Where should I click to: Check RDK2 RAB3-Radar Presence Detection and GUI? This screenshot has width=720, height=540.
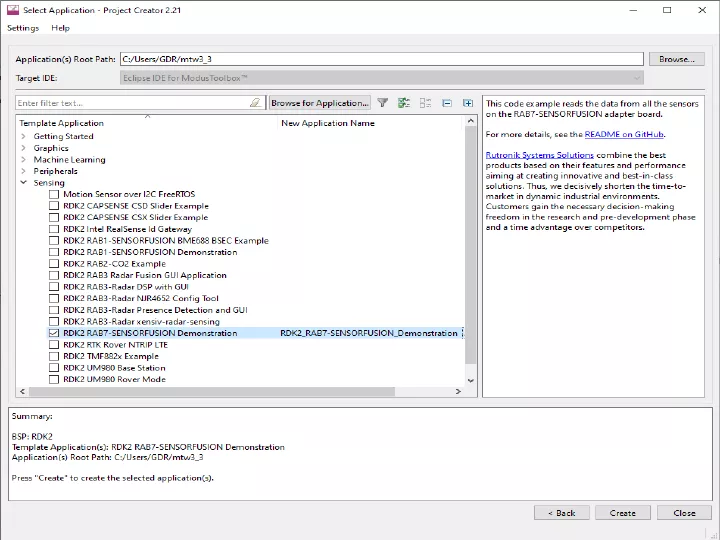[x=54, y=310]
